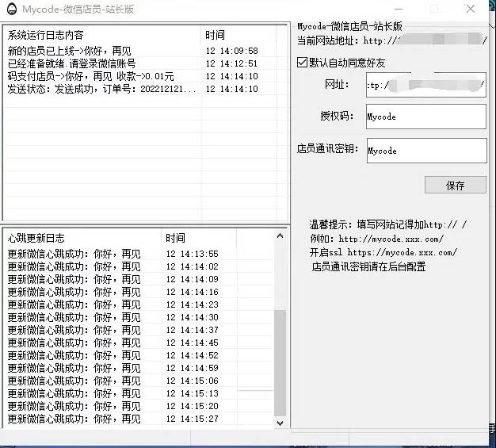Screen dimensions: 496x448
Task: Click the heartbeat log scroll-up arrow
Action: (280, 236)
